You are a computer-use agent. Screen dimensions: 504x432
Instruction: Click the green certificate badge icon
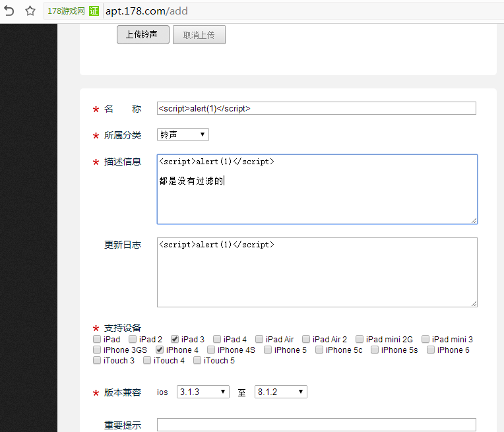click(94, 11)
